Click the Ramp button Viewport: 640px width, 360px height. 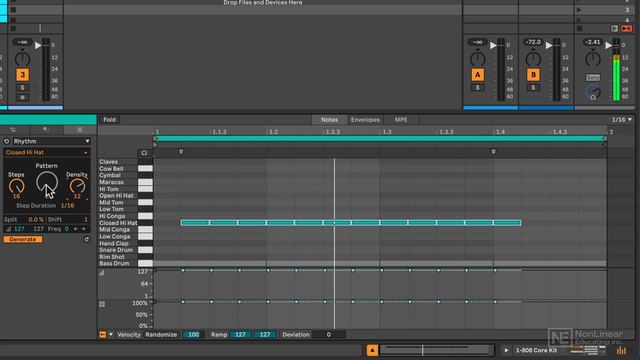coord(219,335)
